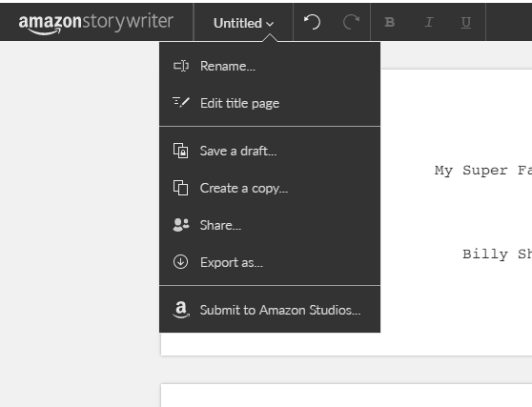Click the Amazon logo icon in menu
532x407 pixels.
pos(181,310)
